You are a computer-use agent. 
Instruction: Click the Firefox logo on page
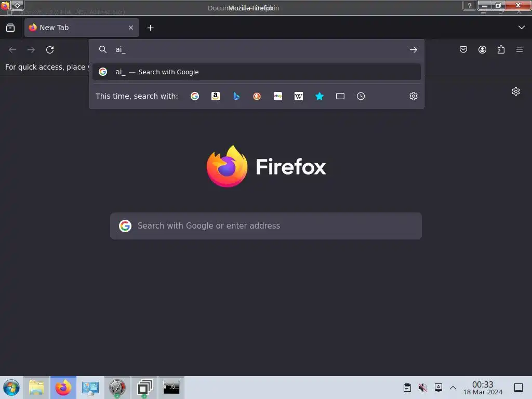(266, 166)
